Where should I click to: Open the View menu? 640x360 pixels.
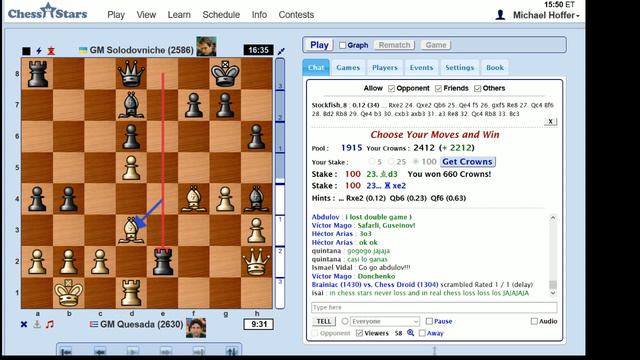(146, 15)
